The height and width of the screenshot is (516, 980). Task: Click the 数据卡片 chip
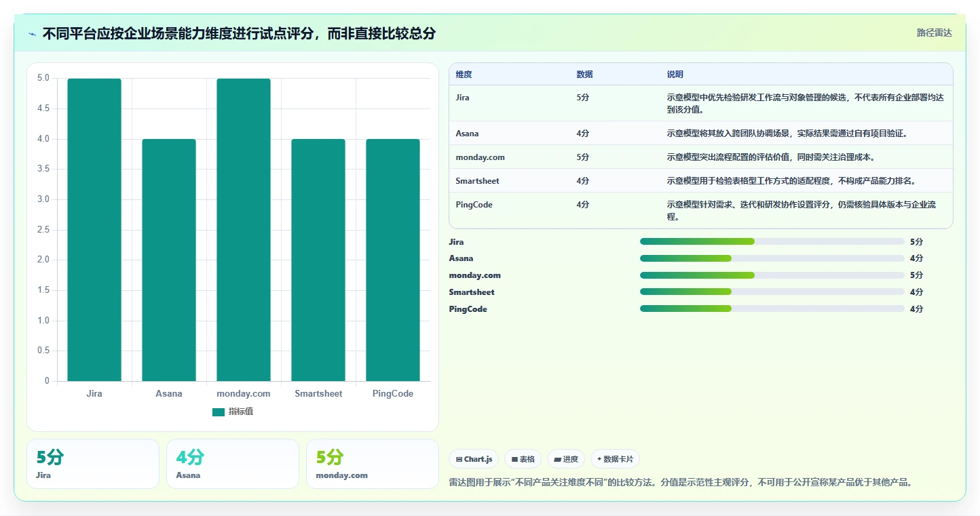pos(615,459)
